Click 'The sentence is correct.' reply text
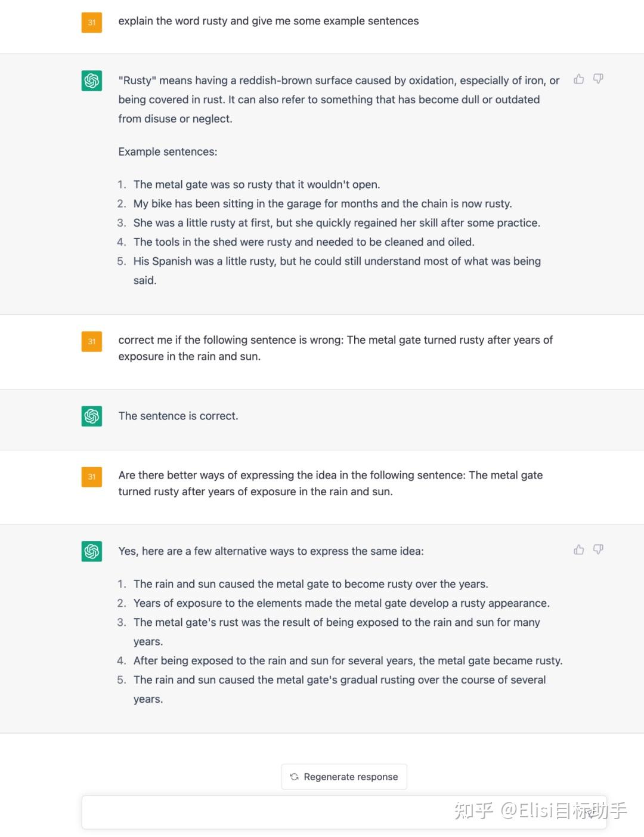The image size is (644, 837). click(178, 416)
